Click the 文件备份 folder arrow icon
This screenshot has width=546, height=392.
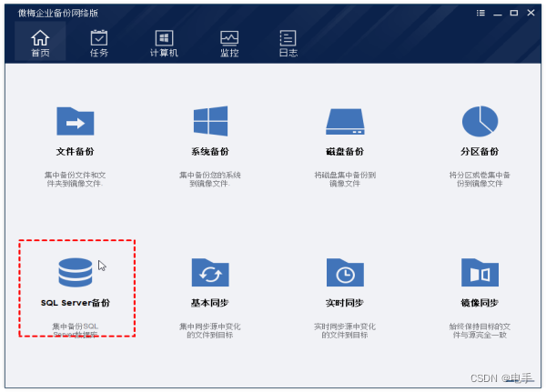pyautogui.click(x=76, y=121)
